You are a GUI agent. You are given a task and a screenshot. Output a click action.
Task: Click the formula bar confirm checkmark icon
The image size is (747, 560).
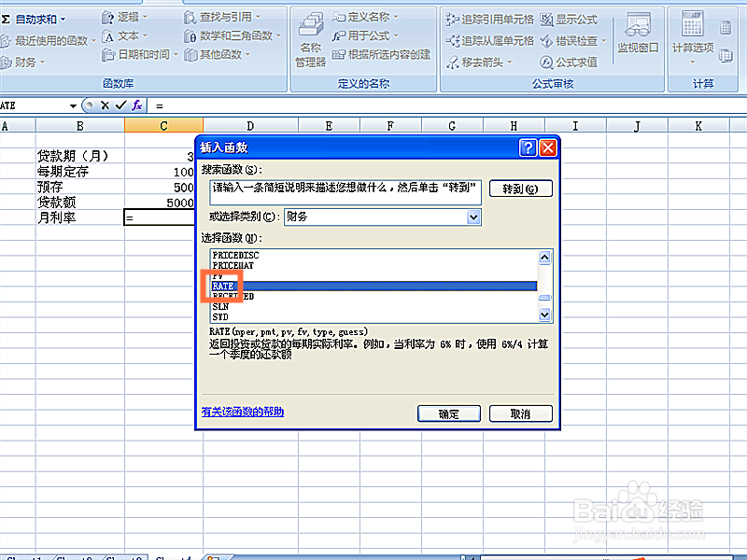[120, 105]
